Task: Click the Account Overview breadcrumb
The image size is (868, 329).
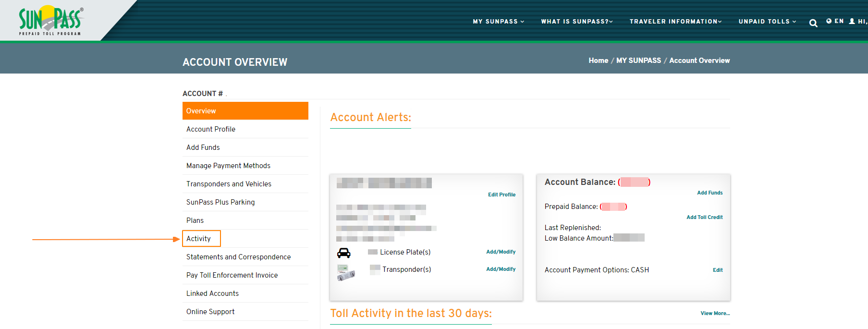Action: pyautogui.click(x=699, y=61)
